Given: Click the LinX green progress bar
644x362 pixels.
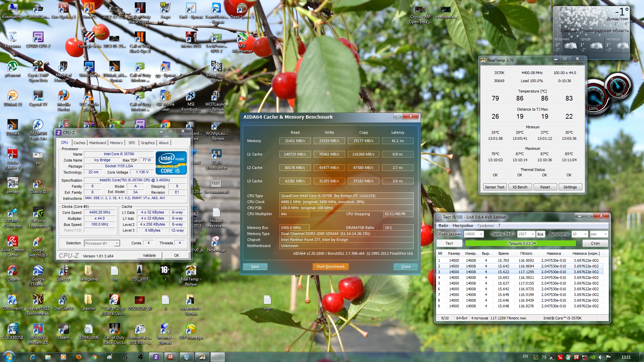Looking at the screenshot, I should click(x=522, y=243).
